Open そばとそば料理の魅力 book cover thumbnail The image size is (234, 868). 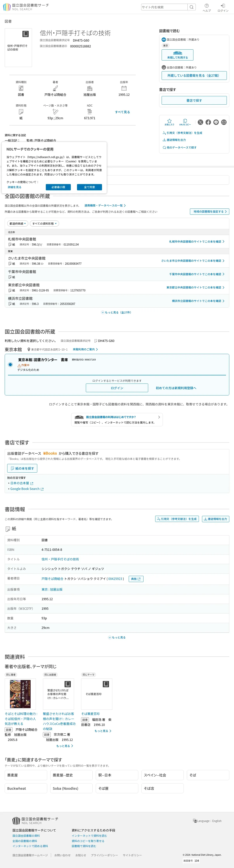pos(20,694)
